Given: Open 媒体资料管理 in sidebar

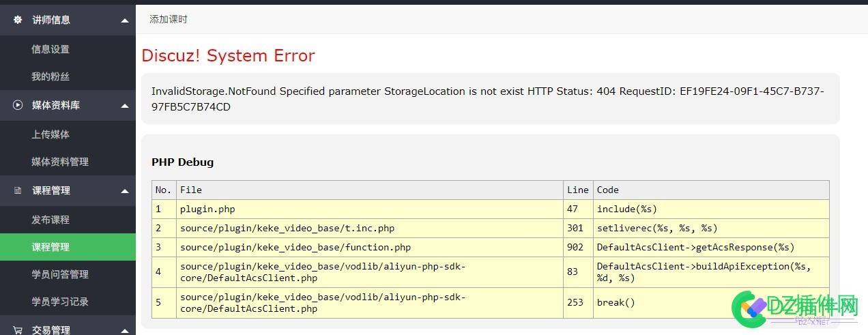Looking at the screenshot, I should pyautogui.click(x=60, y=162).
